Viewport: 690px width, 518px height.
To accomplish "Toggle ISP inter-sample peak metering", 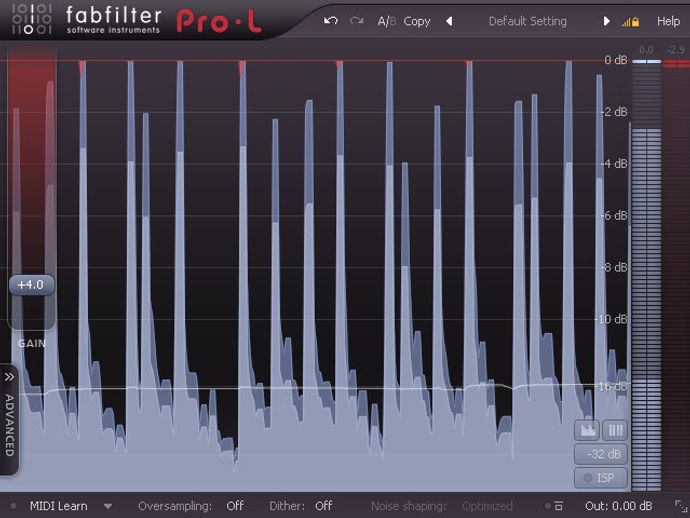I will pos(601,478).
